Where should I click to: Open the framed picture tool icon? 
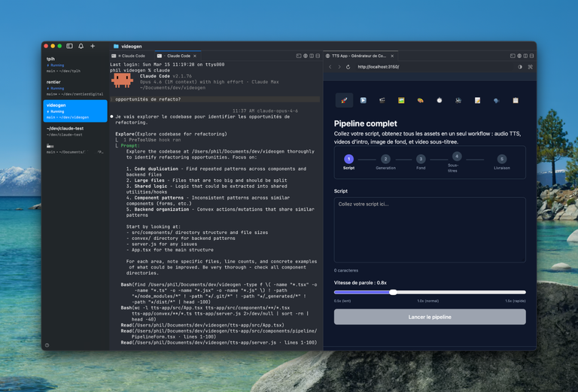(x=401, y=100)
